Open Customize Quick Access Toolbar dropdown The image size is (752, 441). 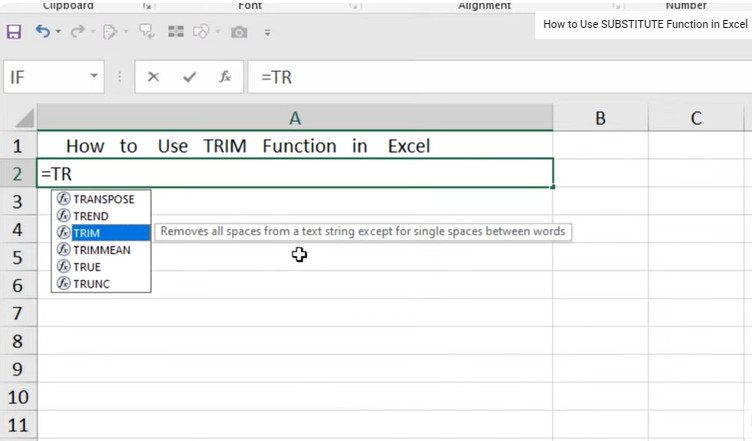(x=268, y=32)
